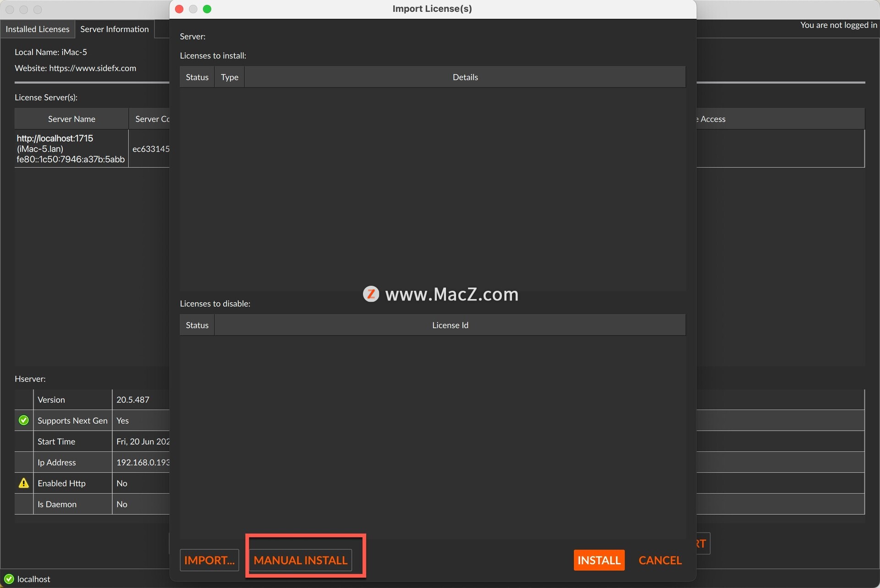Click the IMPORT... button

coord(209,560)
